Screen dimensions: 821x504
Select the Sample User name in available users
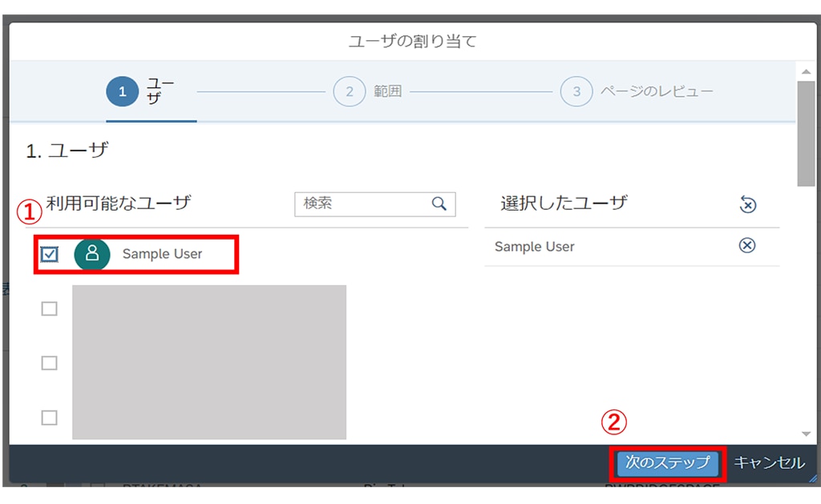162,254
